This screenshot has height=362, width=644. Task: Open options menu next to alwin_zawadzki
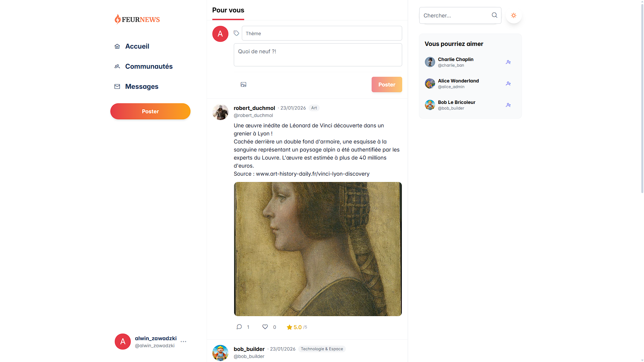pyautogui.click(x=183, y=341)
